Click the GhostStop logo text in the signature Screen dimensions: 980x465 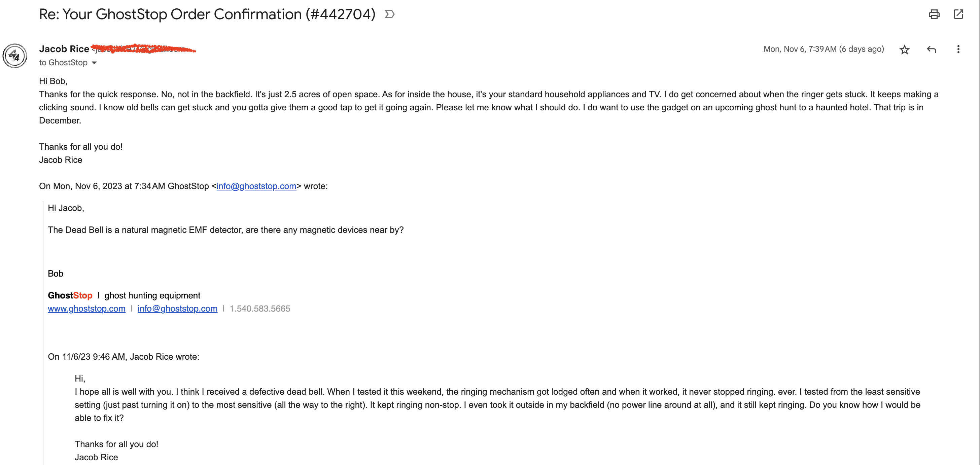point(70,295)
